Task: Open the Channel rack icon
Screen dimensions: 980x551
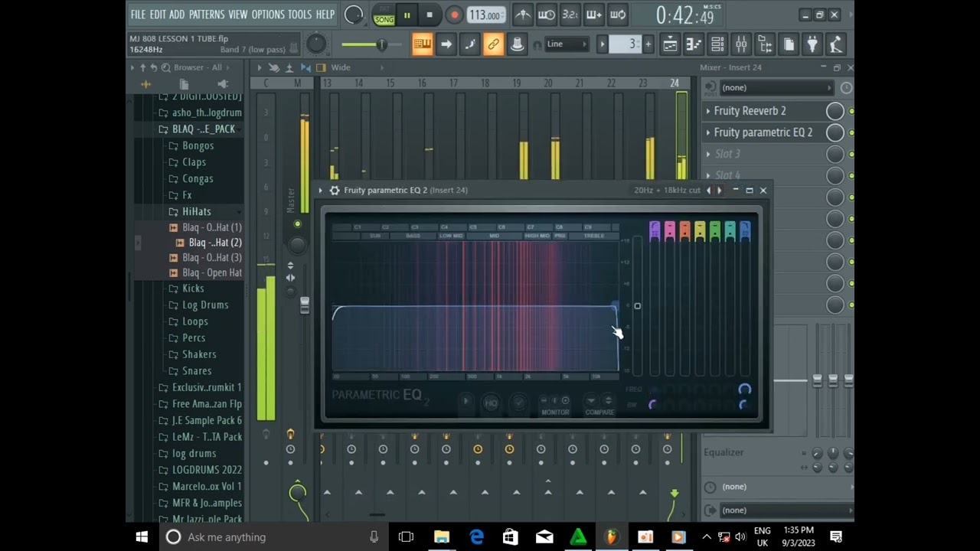Action: point(717,44)
